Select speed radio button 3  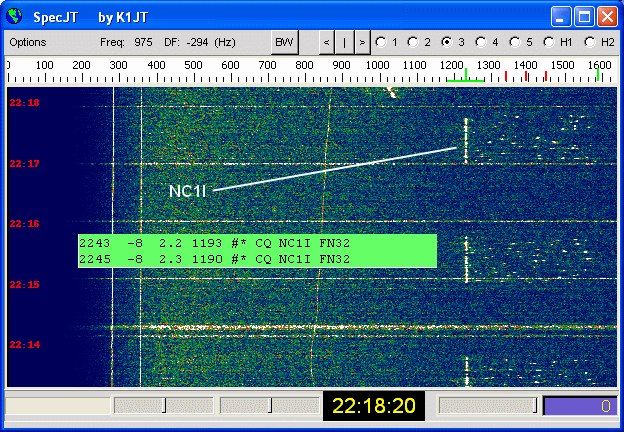pos(447,42)
